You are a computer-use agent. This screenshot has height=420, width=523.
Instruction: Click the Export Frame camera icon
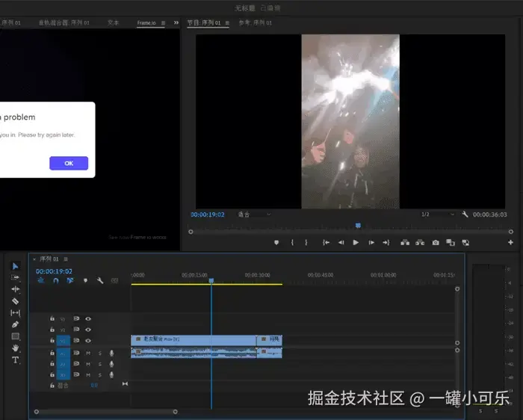pos(436,242)
